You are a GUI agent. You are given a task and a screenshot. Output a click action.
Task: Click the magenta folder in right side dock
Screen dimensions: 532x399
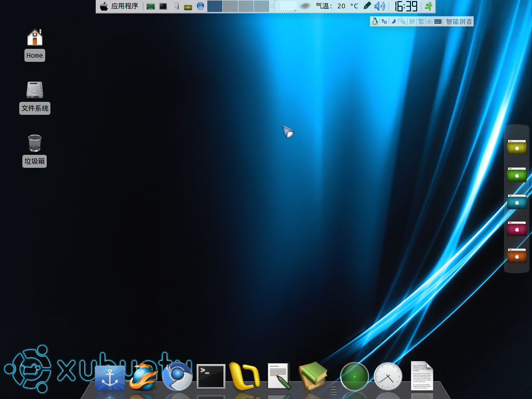[x=517, y=229]
